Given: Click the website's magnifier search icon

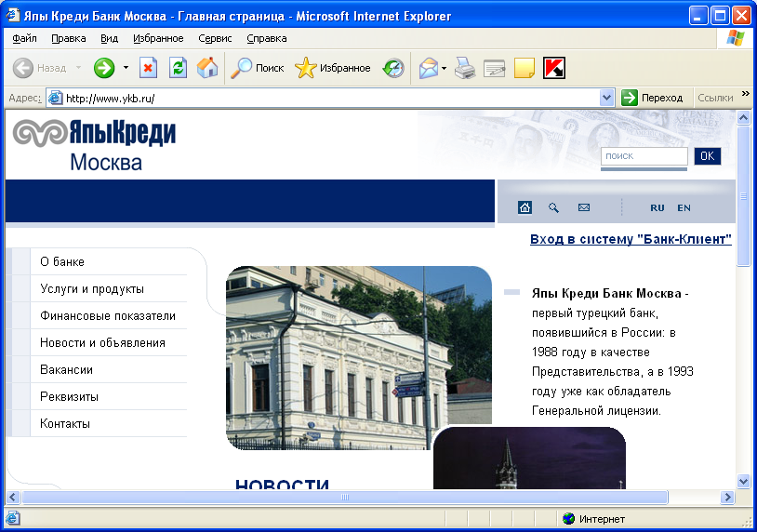Looking at the screenshot, I should pyautogui.click(x=553, y=207).
